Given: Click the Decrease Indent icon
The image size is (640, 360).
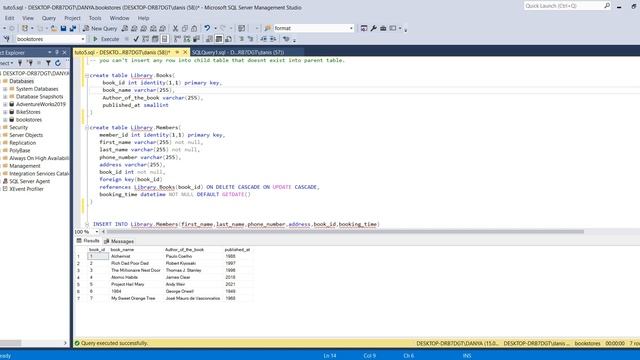Looking at the screenshot, I should coord(263,39).
